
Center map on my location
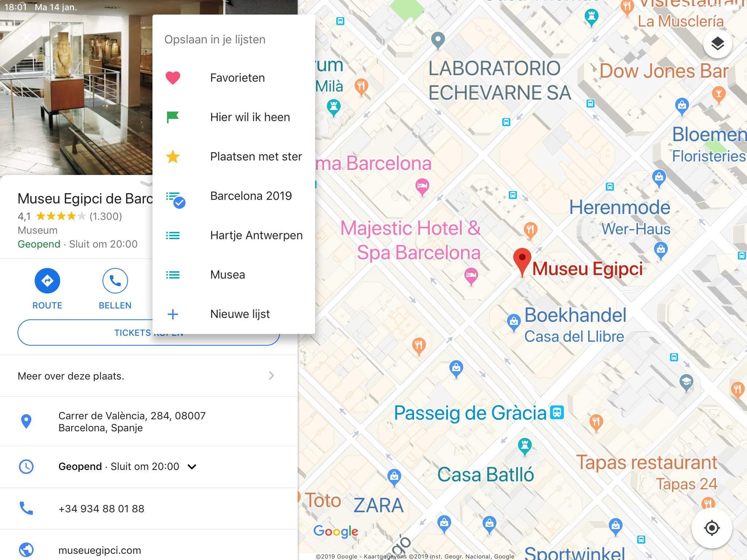tap(712, 528)
